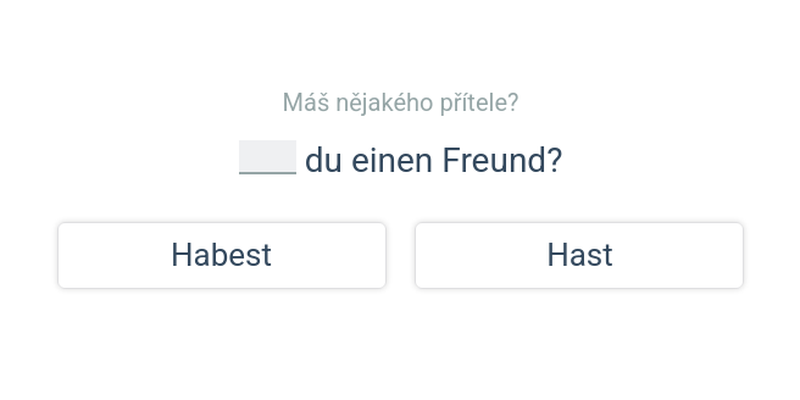Click the blank gap before "du"
This screenshot has width=800, height=400.
267,158
